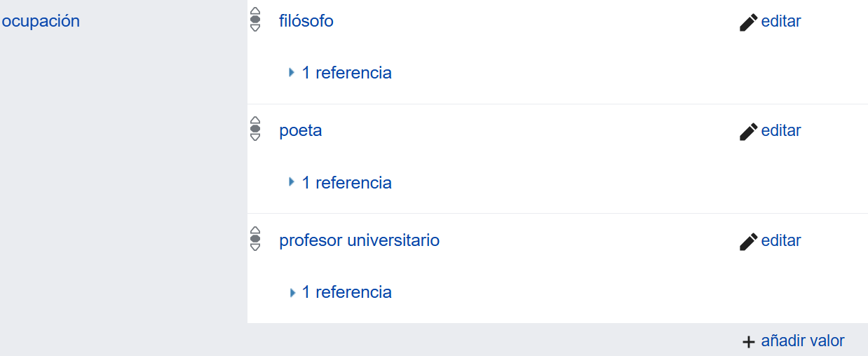Open the ocupación property link
The height and width of the screenshot is (356, 868).
point(41,21)
